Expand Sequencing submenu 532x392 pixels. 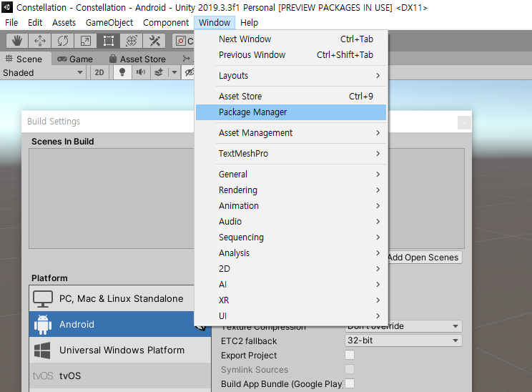291,237
